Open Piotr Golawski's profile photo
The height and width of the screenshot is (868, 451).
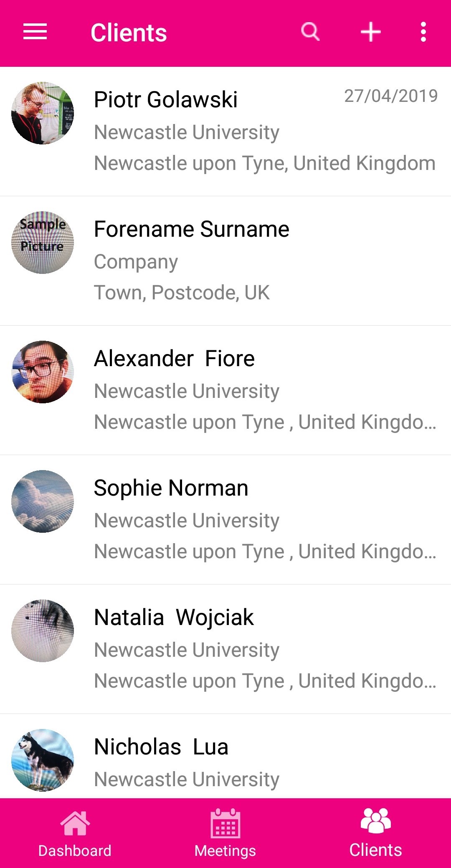point(43,113)
